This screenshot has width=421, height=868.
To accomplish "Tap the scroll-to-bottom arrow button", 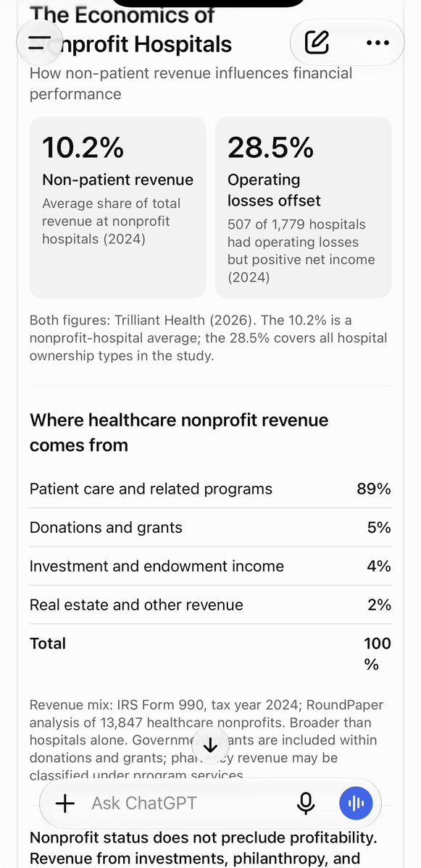I will click(x=210, y=746).
